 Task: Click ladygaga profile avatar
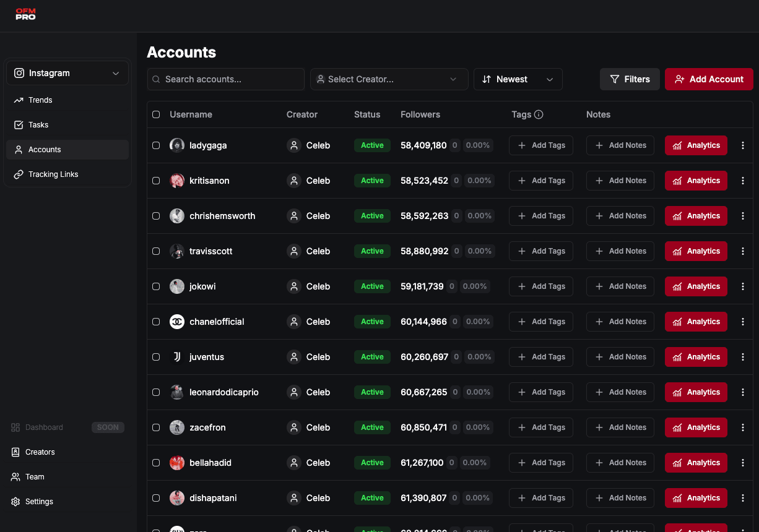pyautogui.click(x=177, y=145)
